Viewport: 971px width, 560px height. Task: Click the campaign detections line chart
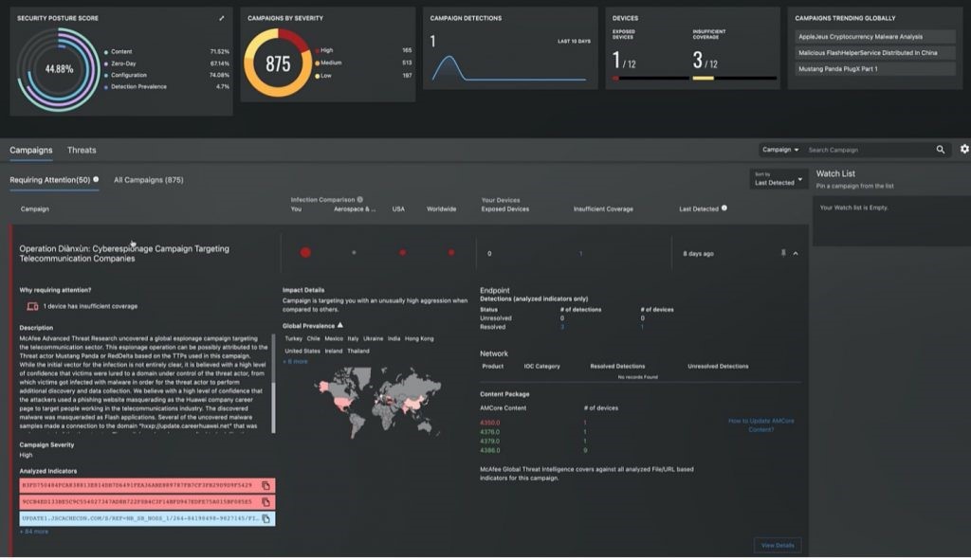[x=509, y=68]
